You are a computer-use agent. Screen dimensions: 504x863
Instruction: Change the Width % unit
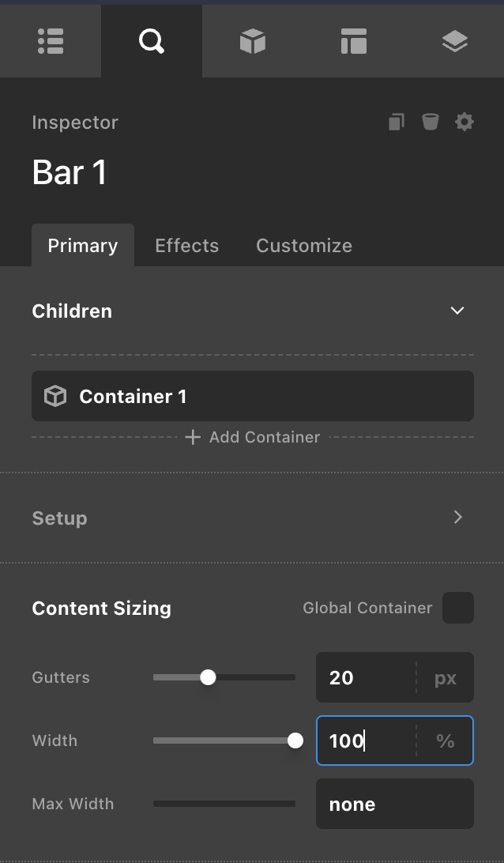(445, 741)
